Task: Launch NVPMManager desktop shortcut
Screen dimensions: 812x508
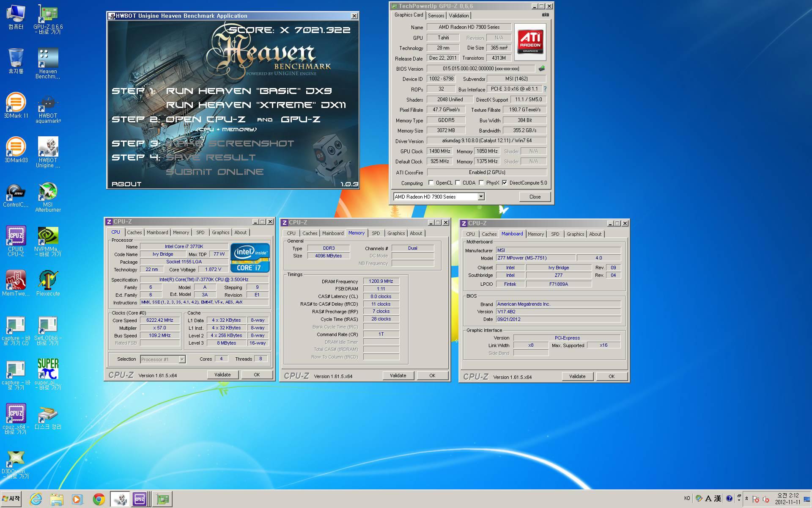Action: pos(48,241)
